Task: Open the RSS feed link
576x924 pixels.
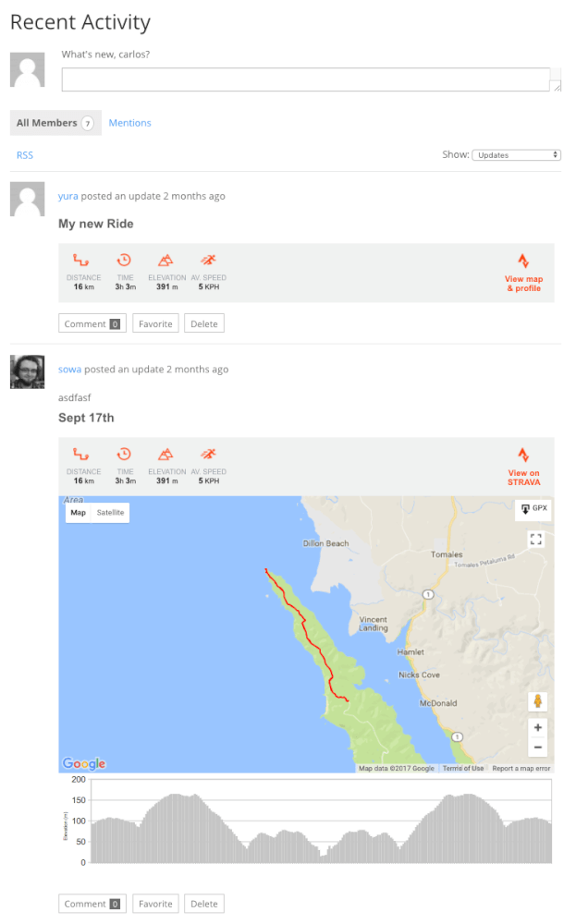Action: pyautogui.click(x=25, y=155)
